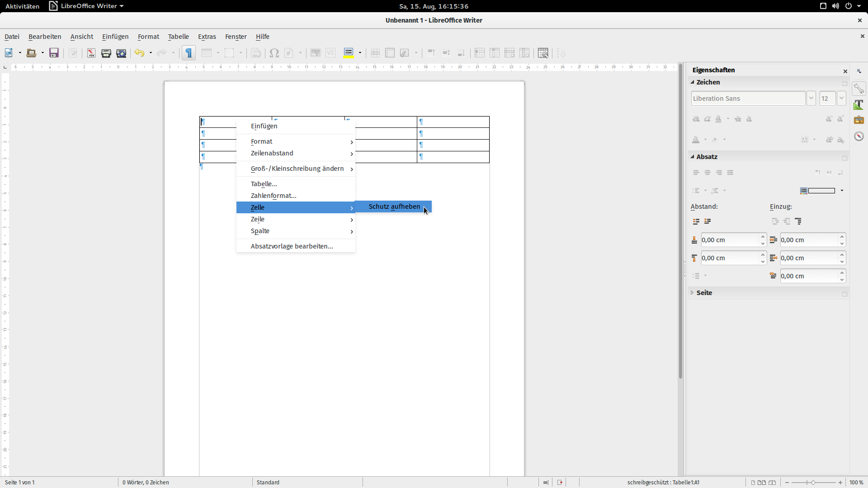
Task: Toggle justified alignment in Absatz panel
Action: 730,173
